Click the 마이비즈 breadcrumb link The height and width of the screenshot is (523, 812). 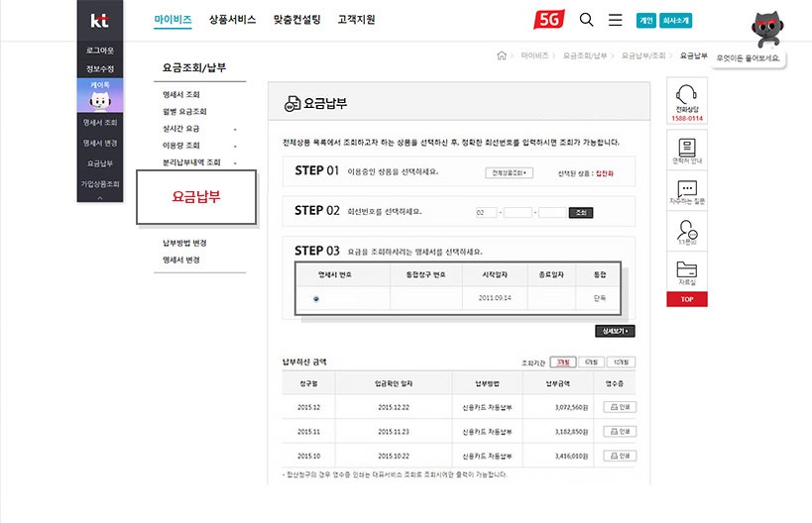[x=534, y=55]
